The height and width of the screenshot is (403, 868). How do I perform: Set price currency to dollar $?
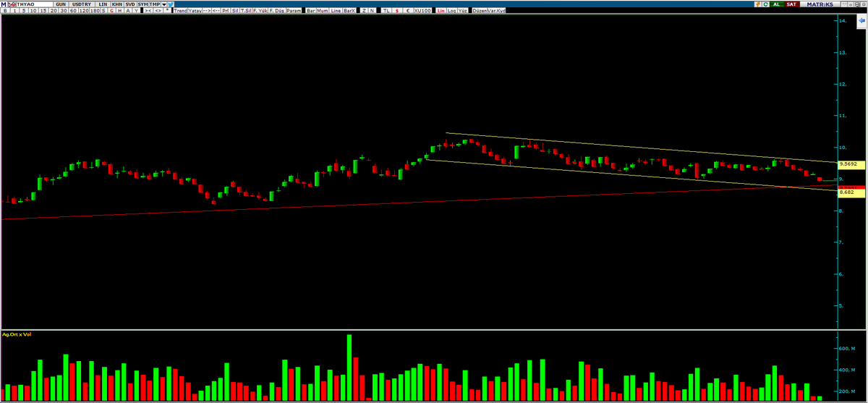(397, 11)
